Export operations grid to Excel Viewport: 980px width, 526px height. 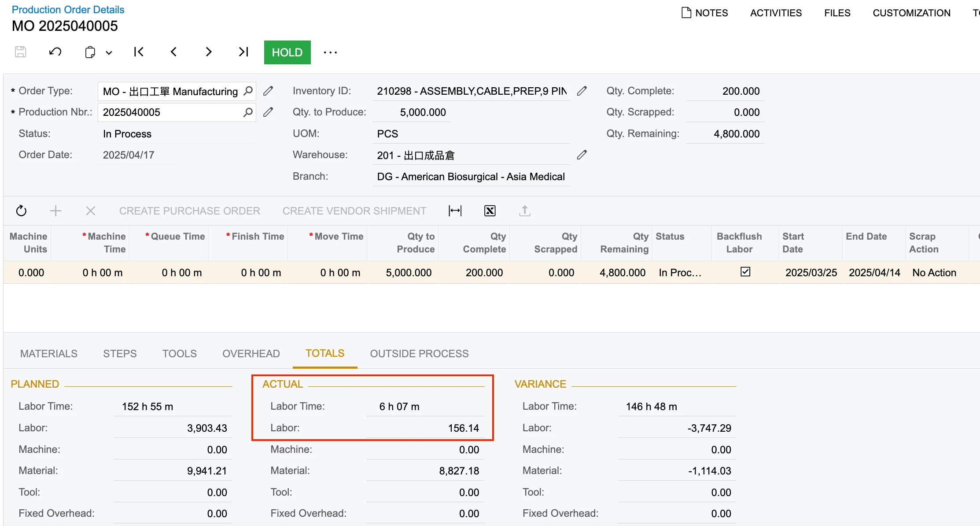click(490, 211)
